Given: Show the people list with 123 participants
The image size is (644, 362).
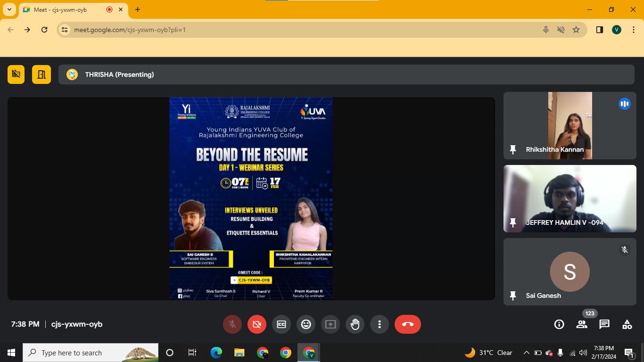Looking at the screenshot, I should (x=582, y=324).
